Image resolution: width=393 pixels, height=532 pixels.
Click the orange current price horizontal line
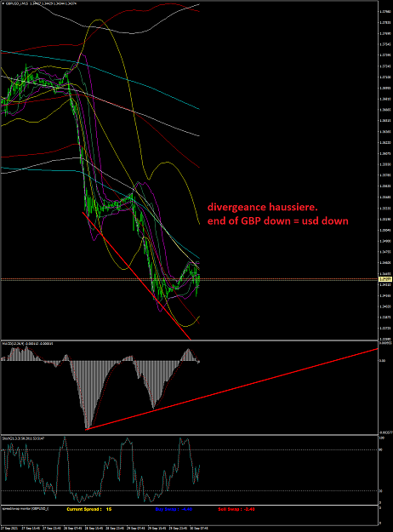[x=190, y=279]
